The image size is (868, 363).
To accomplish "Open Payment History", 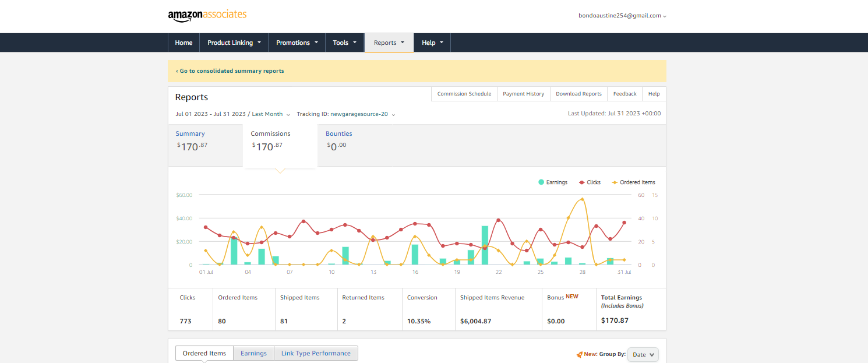I will coord(524,94).
